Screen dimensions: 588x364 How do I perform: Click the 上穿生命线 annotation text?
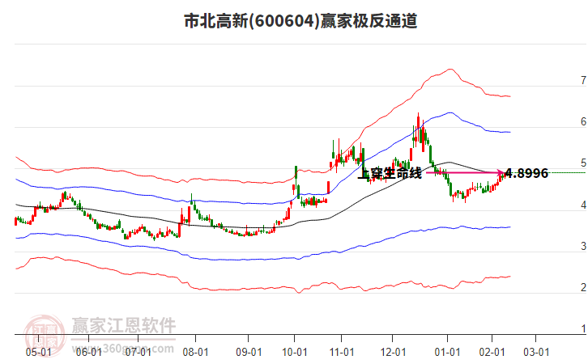pos(390,173)
